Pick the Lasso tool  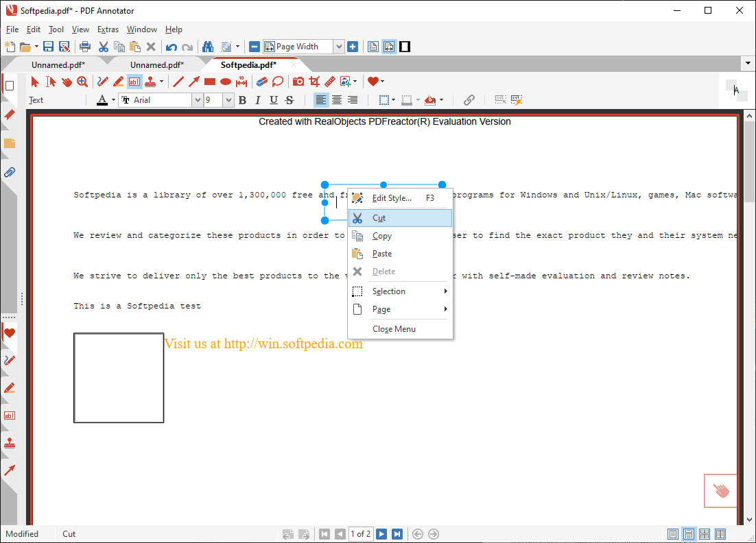coord(278,82)
